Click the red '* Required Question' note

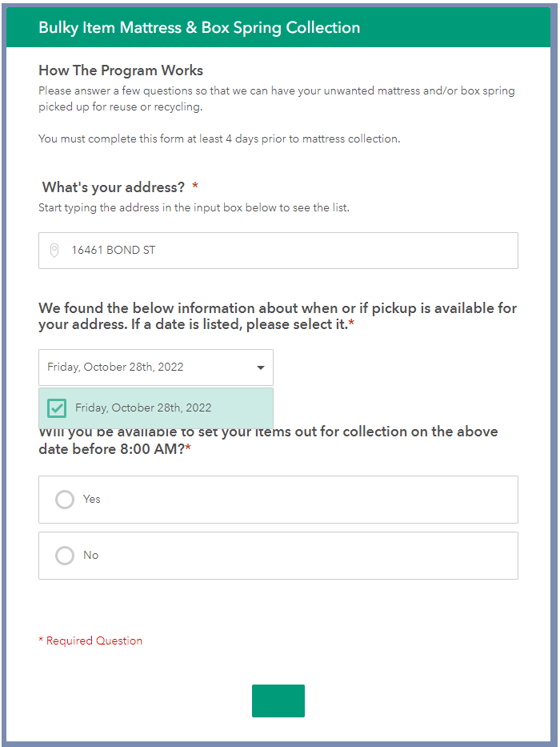90,641
